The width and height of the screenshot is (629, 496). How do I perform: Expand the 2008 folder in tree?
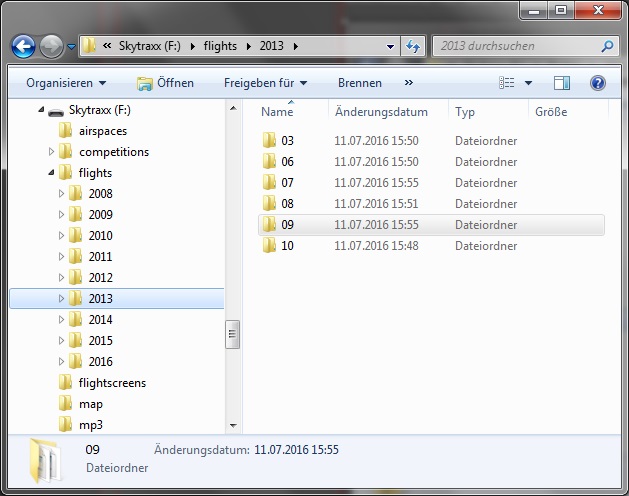62,194
